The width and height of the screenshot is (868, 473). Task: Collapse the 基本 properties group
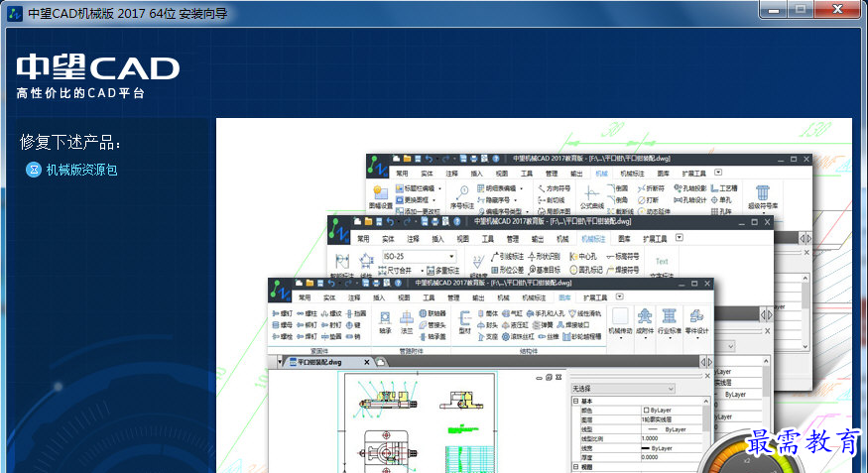tap(575, 401)
